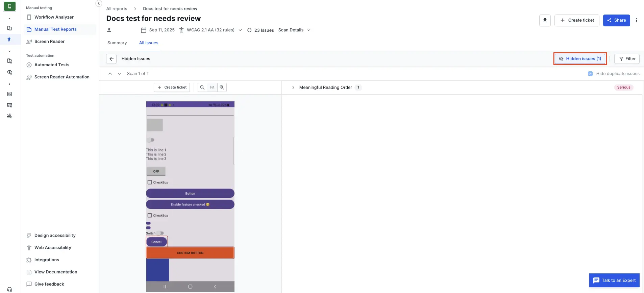The width and height of the screenshot is (644, 293).
Task: Go to previous scan with up arrow
Action: (110, 74)
